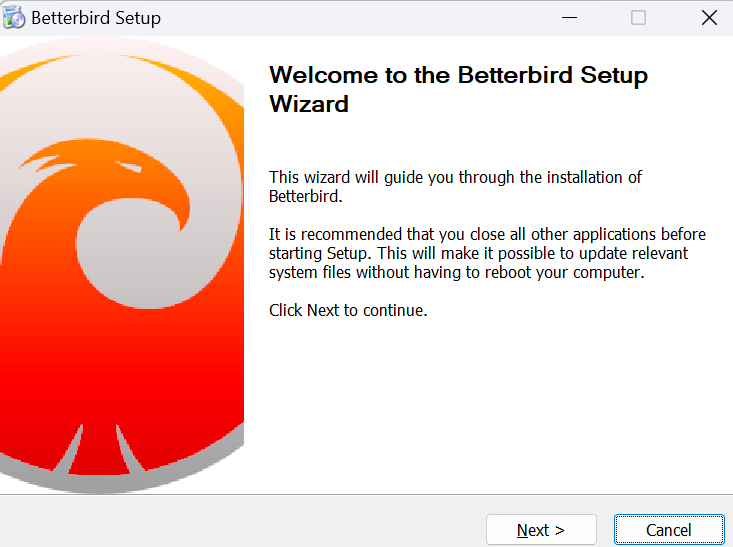
Task: Cancel the Betterbird setup
Action: tap(669, 530)
